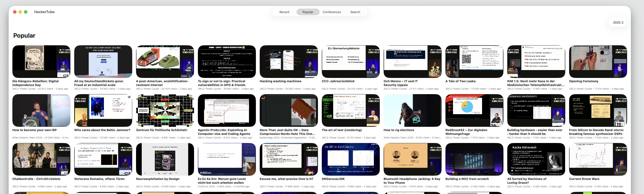Open the A Tale of Two Leaks thumbnail
Image resolution: width=644 pixels, height=194 pixels.
click(x=474, y=61)
